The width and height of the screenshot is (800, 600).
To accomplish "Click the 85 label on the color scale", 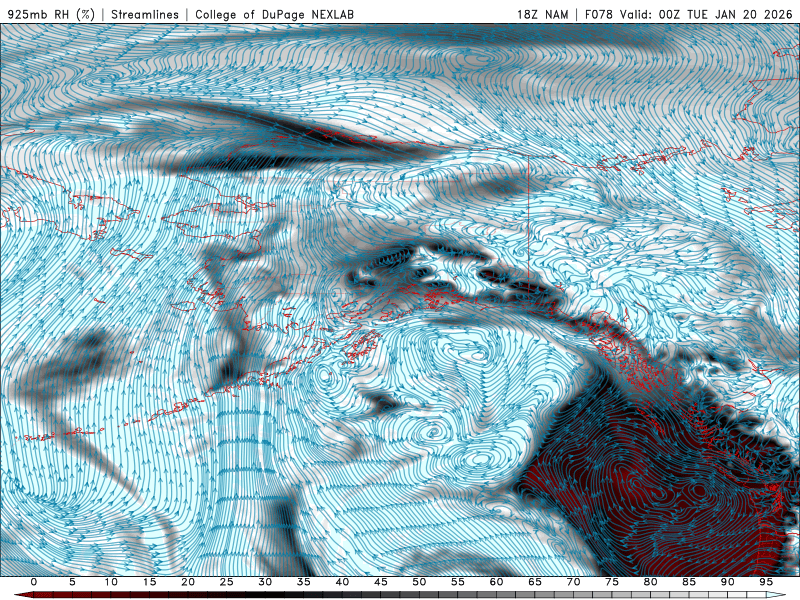I will click(x=689, y=582).
